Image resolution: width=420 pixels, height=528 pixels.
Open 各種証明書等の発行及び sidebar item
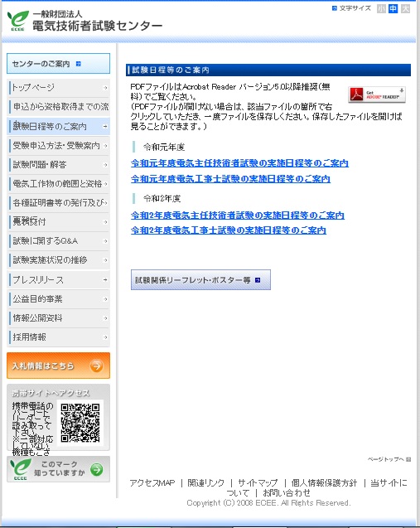(58, 203)
